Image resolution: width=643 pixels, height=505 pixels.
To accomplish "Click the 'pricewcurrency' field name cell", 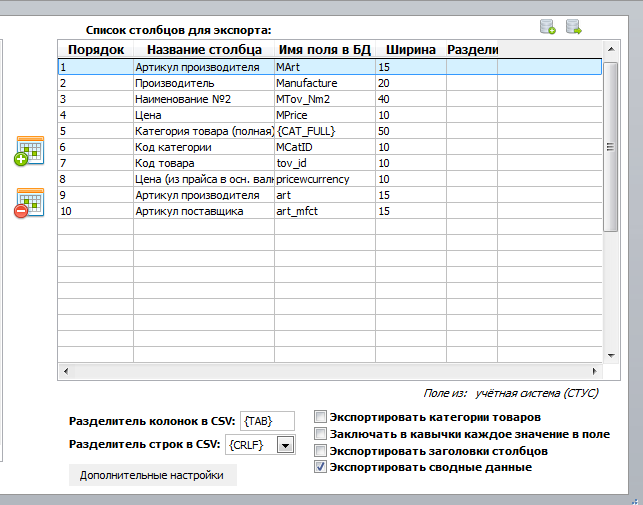I will click(325, 179).
